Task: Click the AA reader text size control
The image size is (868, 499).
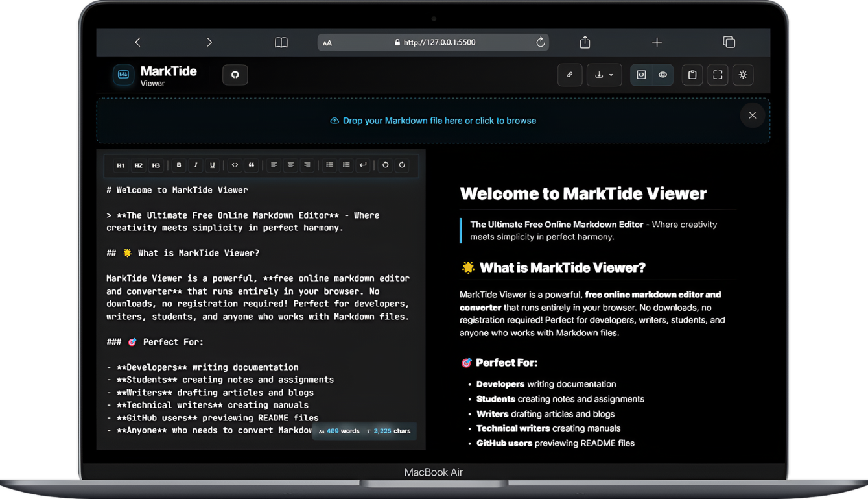Action: tap(327, 43)
